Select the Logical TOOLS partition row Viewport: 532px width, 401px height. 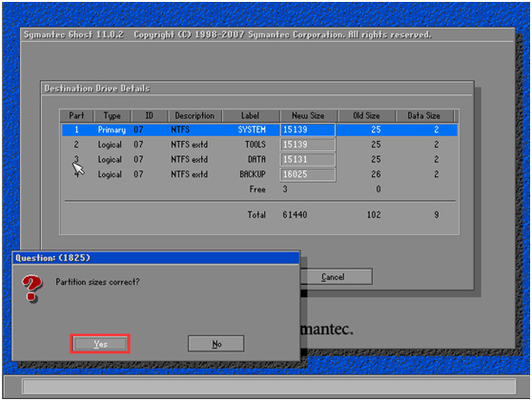tap(259, 145)
